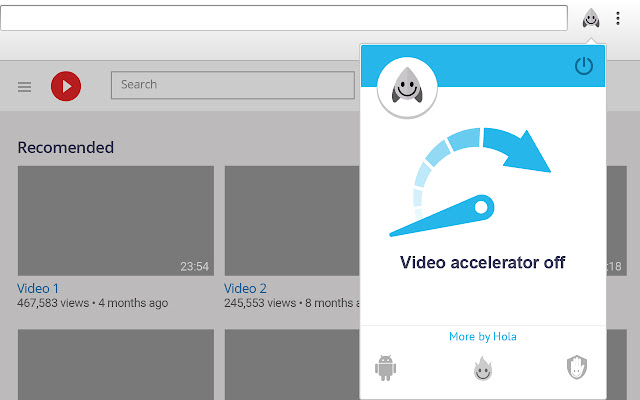The image size is (640, 400).
Task: Click the shield ad-blocker icon
Action: coord(576,368)
